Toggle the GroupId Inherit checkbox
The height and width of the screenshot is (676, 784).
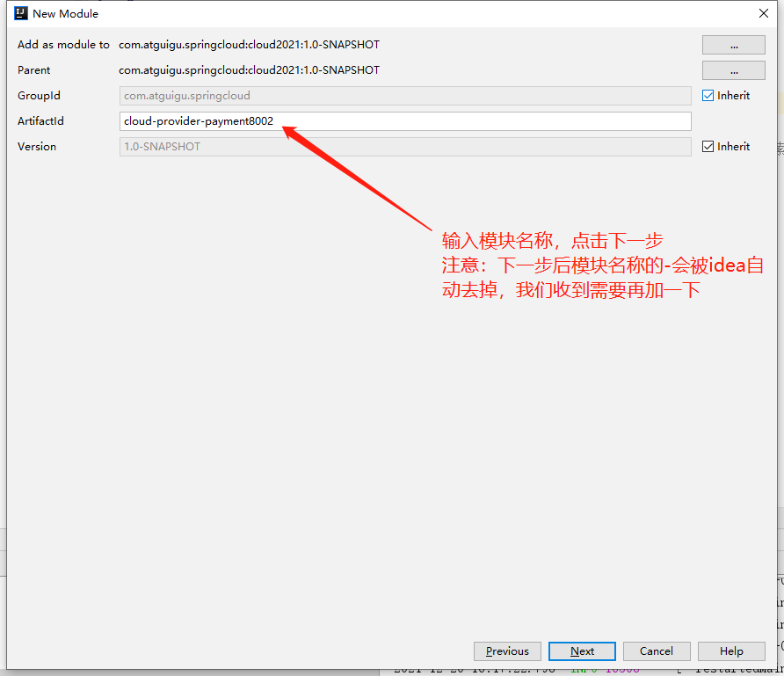tap(708, 96)
